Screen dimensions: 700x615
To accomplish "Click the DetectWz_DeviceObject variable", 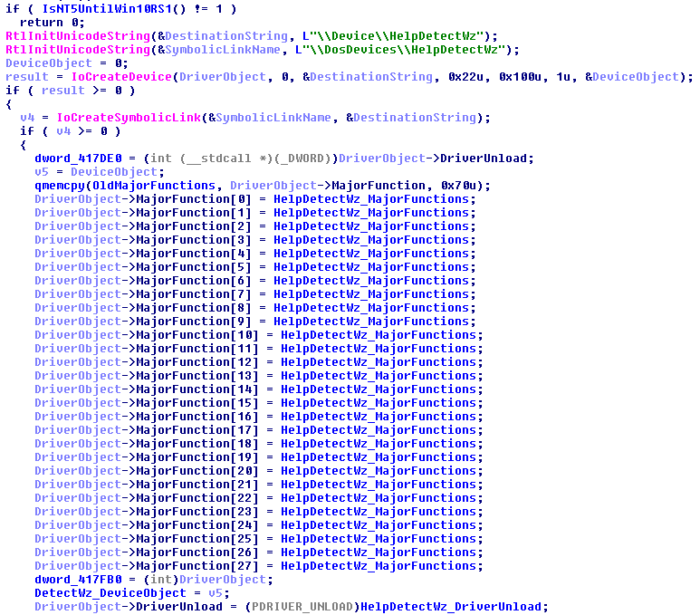I will coord(110,592).
